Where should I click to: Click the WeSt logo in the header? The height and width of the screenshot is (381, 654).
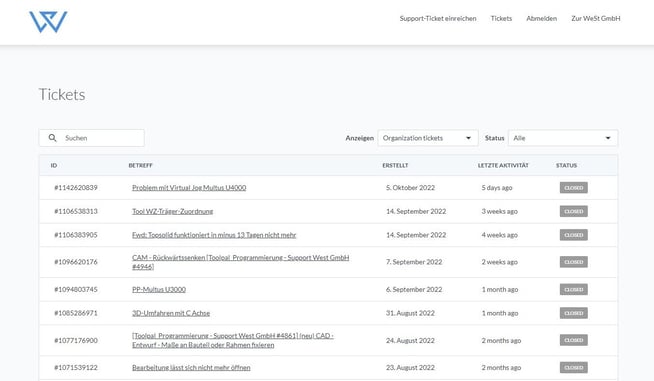(48, 22)
